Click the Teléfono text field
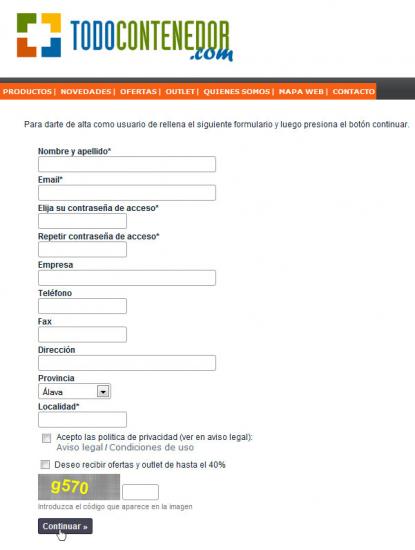 pyautogui.click(x=82, y=306)
